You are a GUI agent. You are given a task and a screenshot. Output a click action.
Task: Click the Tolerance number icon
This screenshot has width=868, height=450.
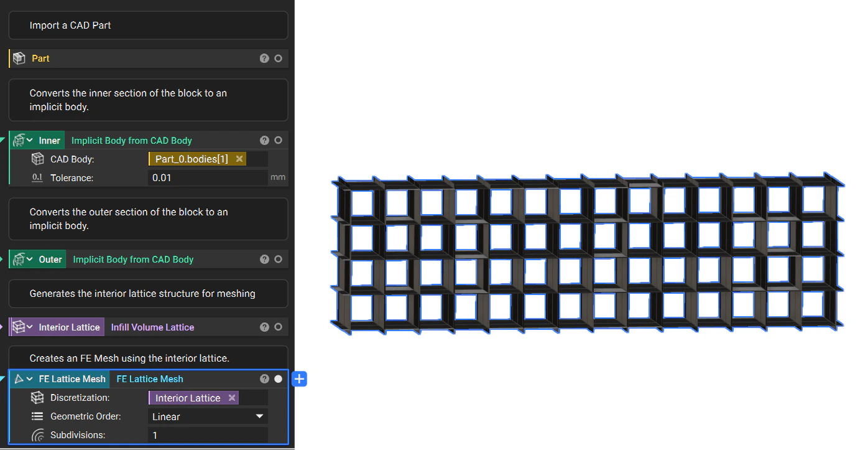[x=38, y=177]
